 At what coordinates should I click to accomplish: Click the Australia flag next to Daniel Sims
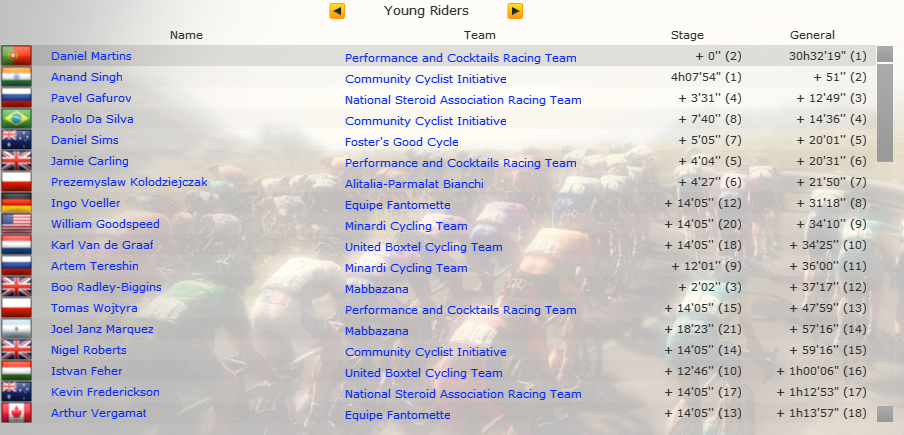(x=17, y=140)
